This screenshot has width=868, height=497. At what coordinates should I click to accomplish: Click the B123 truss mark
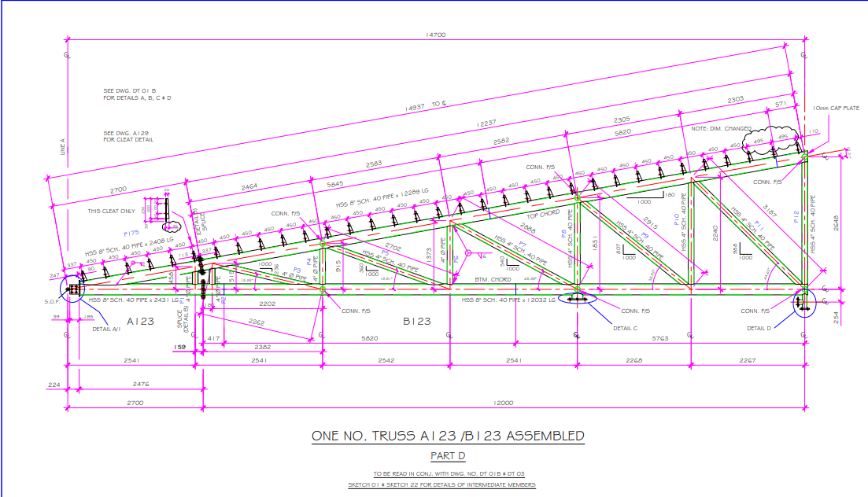pyautogui.click(x=417, y=322)
